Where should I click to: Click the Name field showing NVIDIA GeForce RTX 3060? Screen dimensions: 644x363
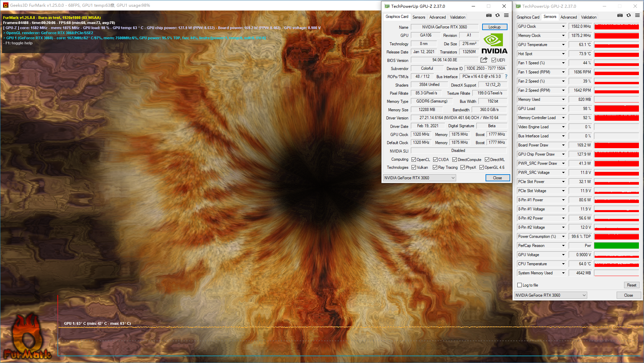445,27
